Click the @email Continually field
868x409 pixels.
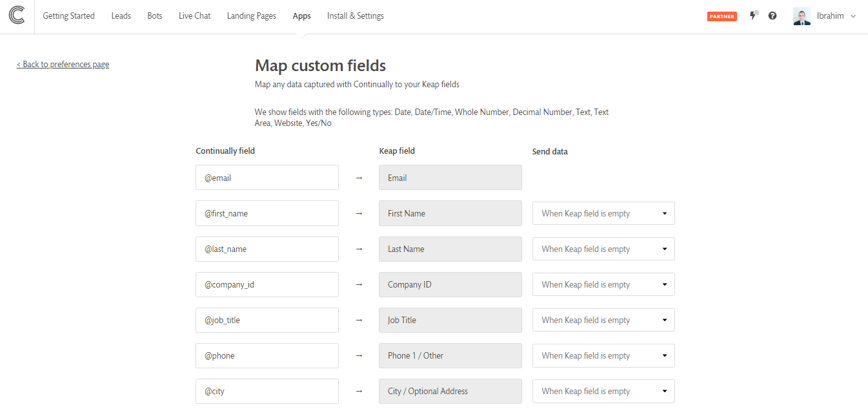pyautogui.click(x=267, y=178)
